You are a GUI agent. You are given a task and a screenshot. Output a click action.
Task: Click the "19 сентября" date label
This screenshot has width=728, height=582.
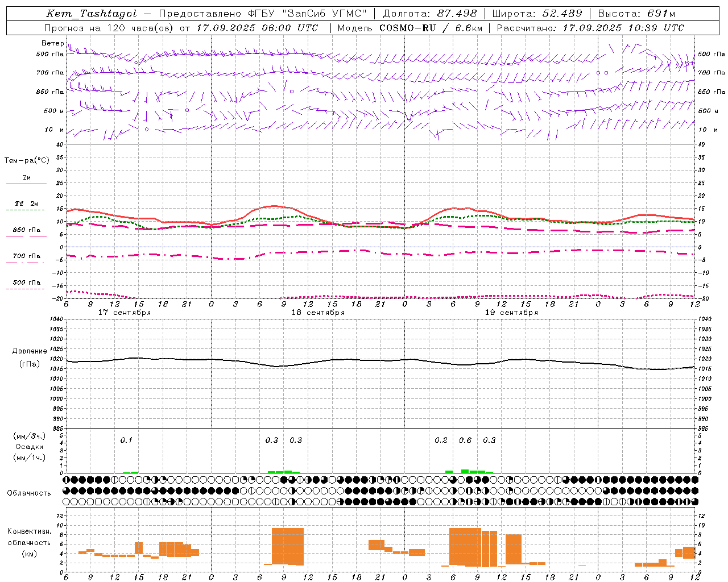click(511, 313)
